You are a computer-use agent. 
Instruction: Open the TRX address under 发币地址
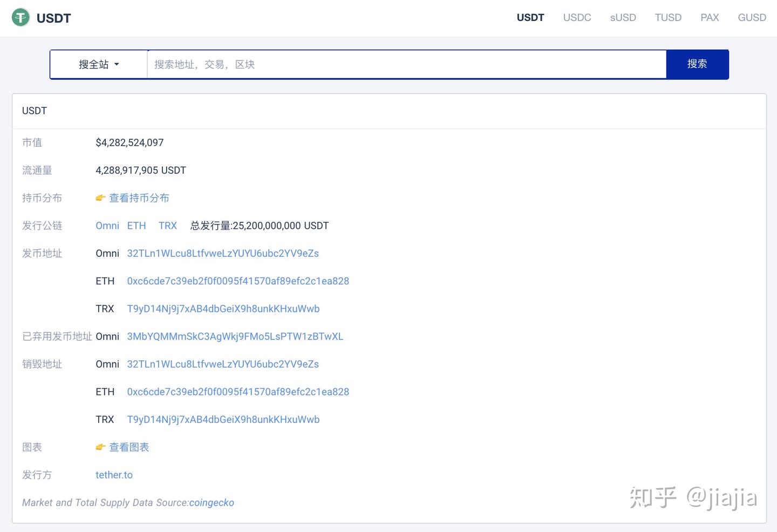coord(223,309)
